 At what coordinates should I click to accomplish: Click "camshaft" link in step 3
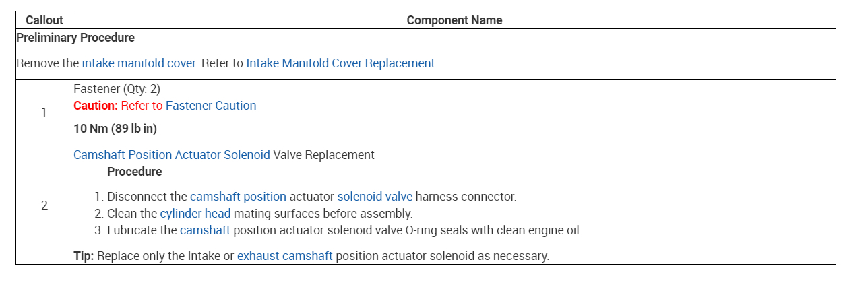point(205,230)
